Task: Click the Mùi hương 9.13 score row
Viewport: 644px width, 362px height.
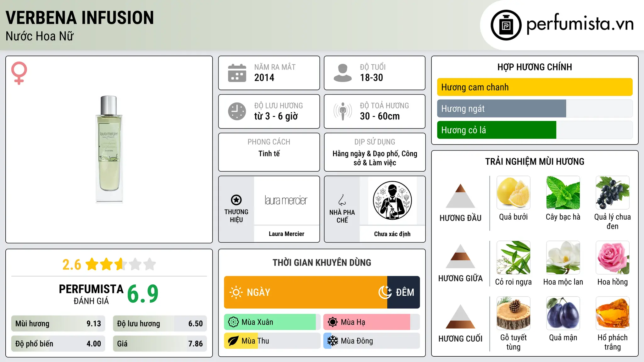Action: 58,324
